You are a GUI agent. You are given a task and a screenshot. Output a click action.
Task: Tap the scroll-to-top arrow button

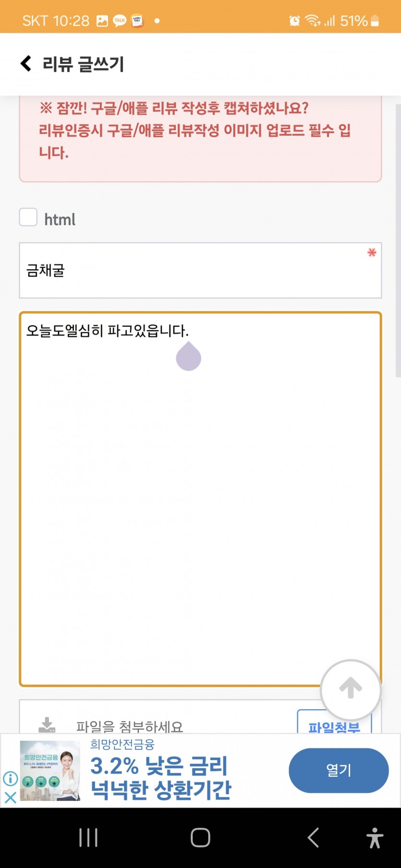coord(351,690)
